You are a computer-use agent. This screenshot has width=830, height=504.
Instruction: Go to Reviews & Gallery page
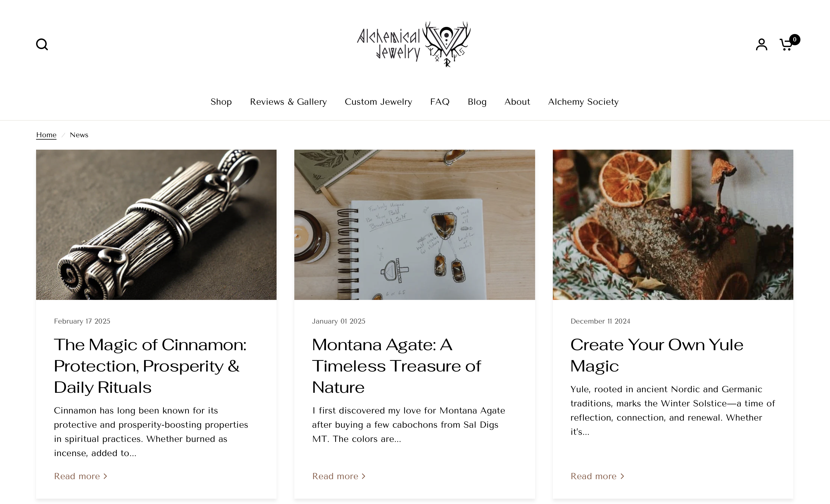(288, 102)
